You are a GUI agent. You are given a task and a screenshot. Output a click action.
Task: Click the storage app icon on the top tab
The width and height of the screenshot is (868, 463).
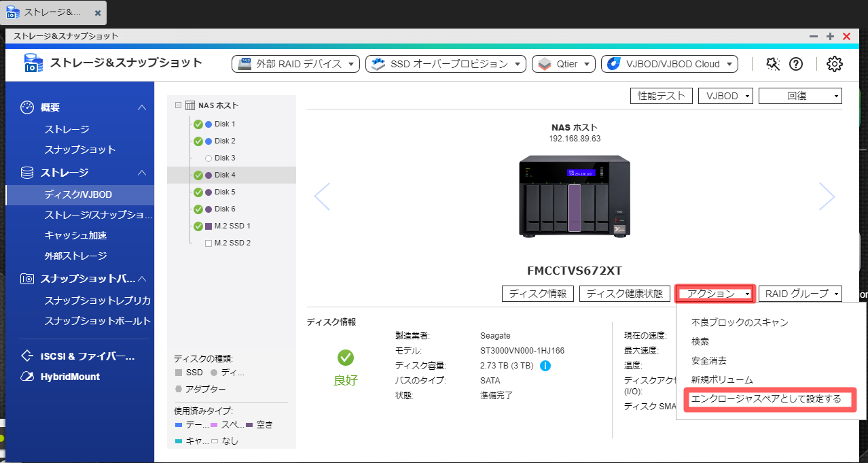tap(13, 12)
